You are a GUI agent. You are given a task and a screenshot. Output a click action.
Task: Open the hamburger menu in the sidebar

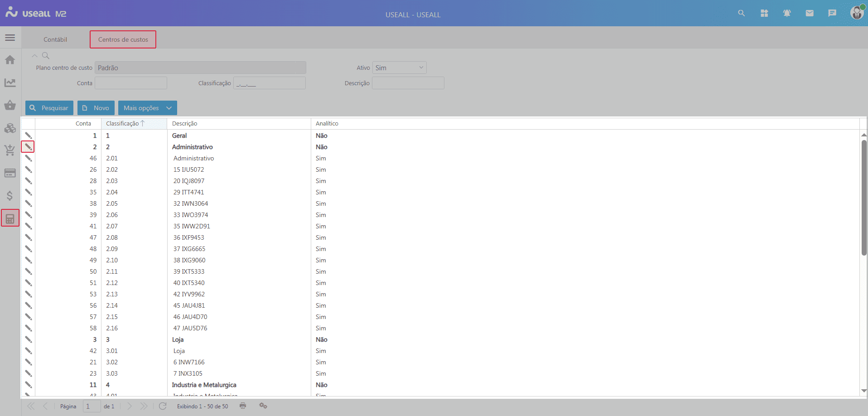tap(10, 38)
